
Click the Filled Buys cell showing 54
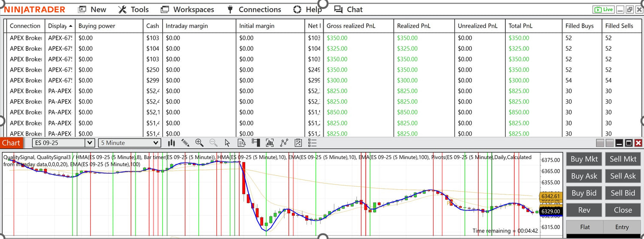582,80
